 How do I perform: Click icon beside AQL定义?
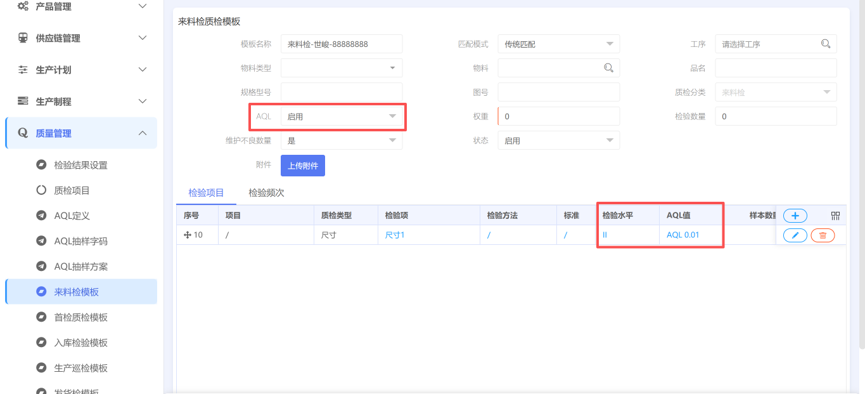point(41,216)
